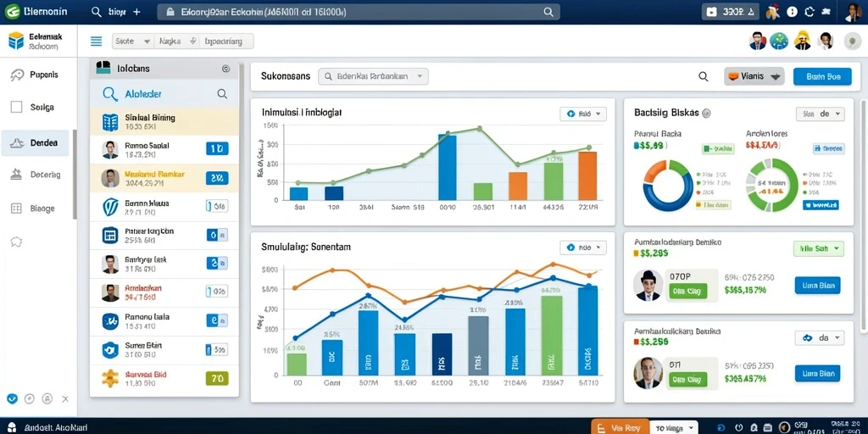This screenshot has height=434, width=868.
Task: Click the Blatn Boe blue button
Action: 822,77
